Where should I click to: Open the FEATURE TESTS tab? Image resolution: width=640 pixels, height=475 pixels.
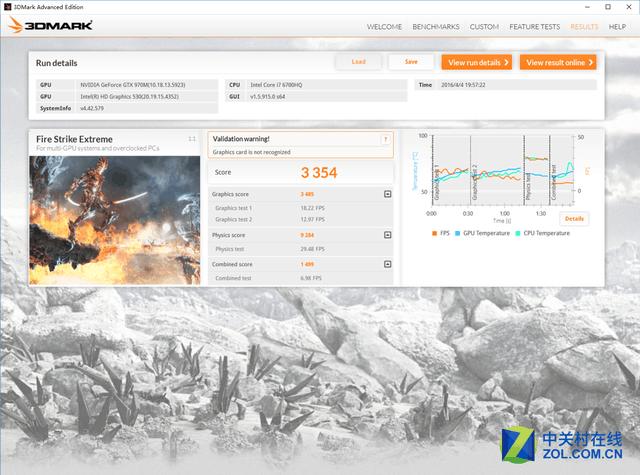tap(534, 27)
